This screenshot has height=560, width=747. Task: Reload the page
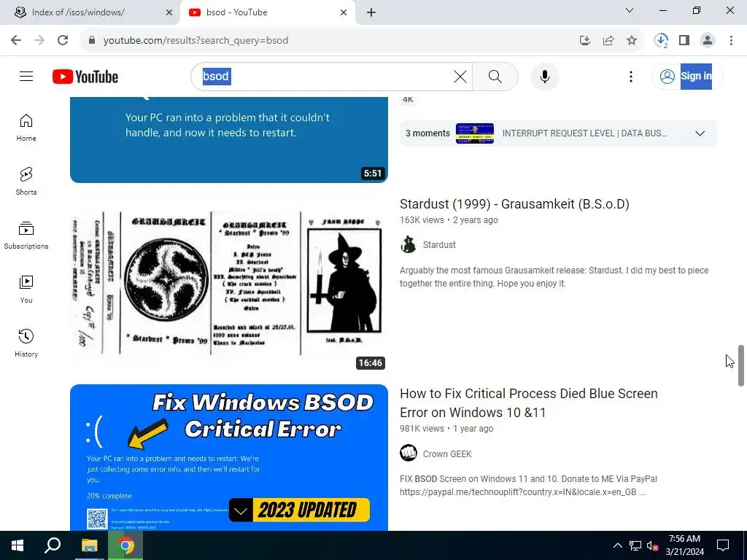tap(63, 40)
